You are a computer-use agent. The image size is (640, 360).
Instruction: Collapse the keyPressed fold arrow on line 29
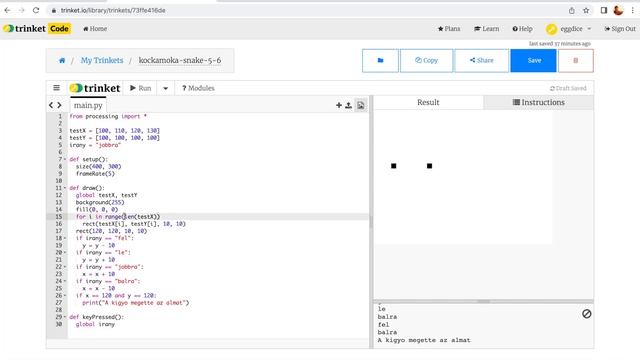pos(65,317)
